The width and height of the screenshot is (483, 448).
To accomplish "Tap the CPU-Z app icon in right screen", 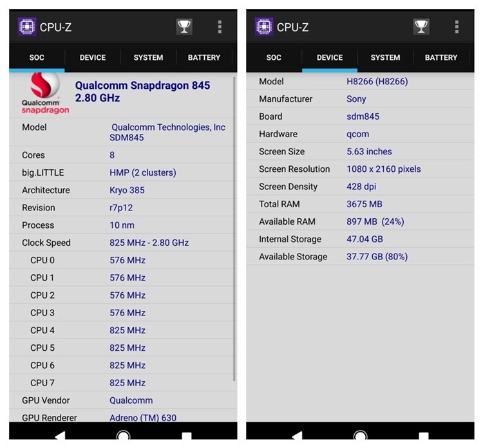I will pyautogui.click(x=264, y=27).
